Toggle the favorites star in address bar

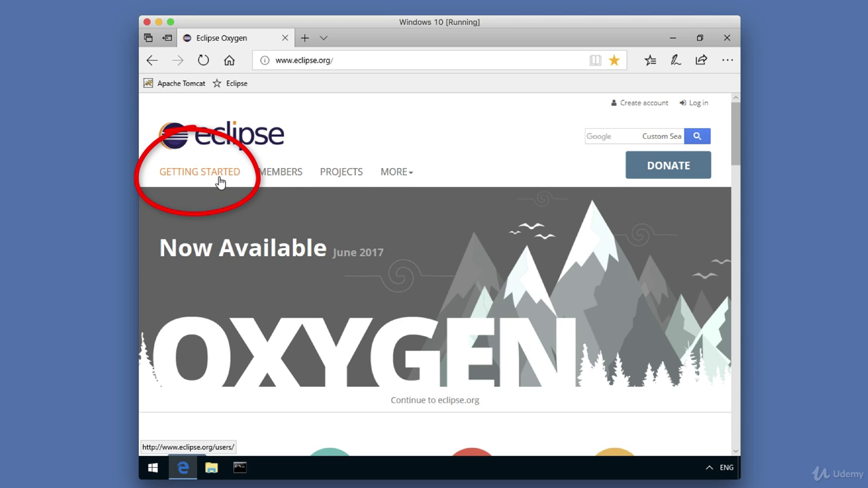pyautogui.click(x=614, y=60)
